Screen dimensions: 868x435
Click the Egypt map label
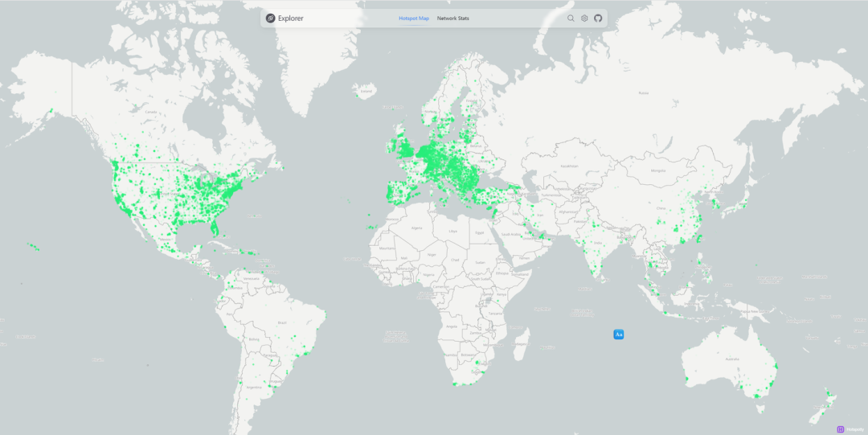pos(479,232)
